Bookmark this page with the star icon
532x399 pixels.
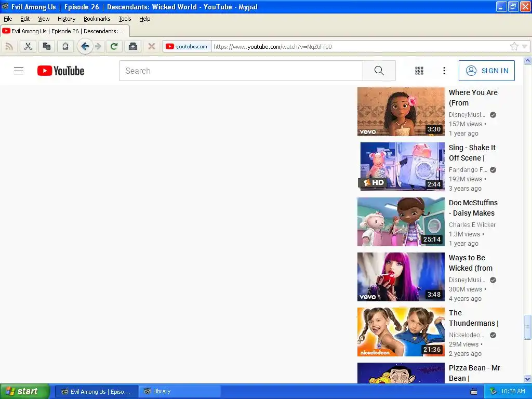click(x=514, y=46)
